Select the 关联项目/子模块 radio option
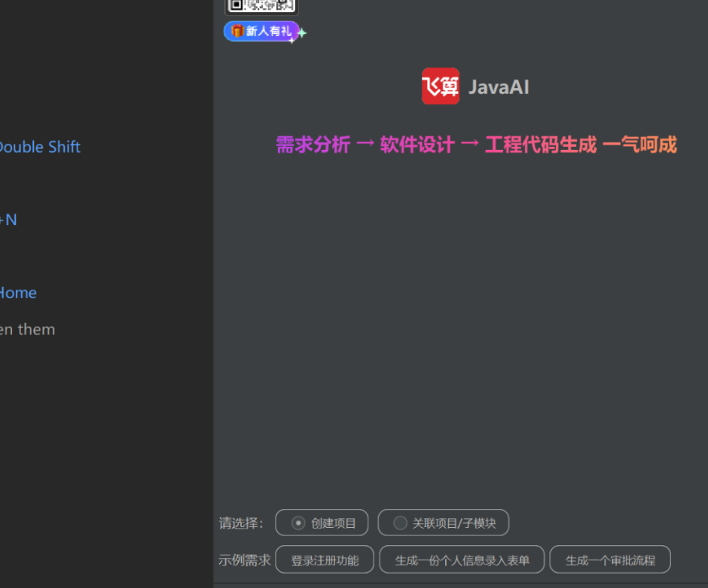The width and height of the screenshot is (708, 588). pos(444,522)
